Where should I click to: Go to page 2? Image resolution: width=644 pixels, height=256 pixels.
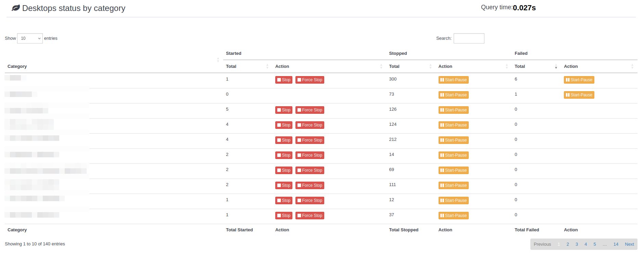coord(568,244)
